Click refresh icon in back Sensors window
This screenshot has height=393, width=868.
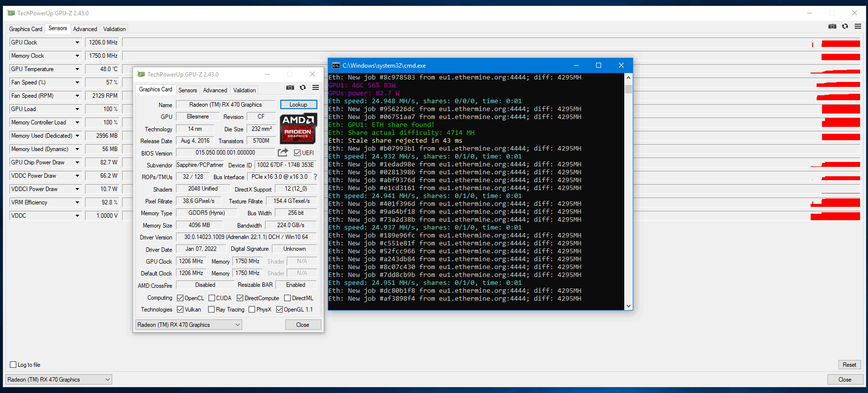point(845,26)
